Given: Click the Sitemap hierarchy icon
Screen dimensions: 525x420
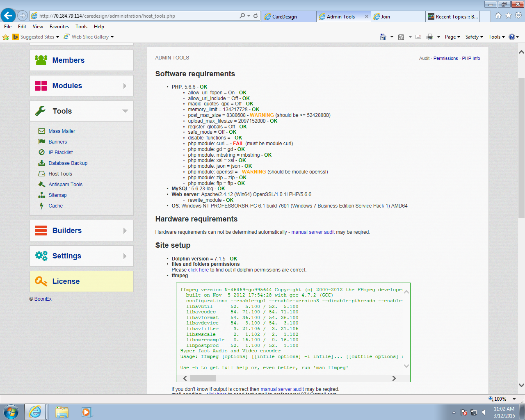Looking at the screenshot, I should click(x=41, y=195).
